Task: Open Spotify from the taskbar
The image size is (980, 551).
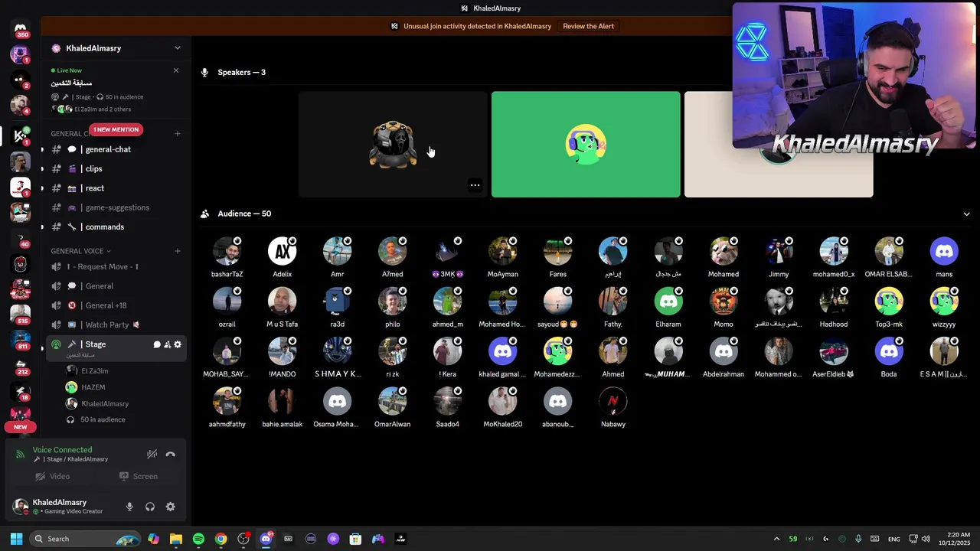Action: [198, 539]
